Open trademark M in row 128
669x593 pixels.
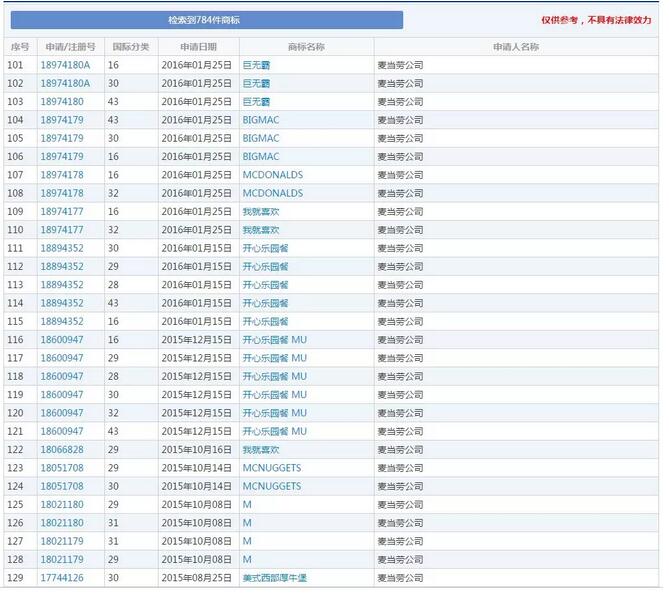coord(247,560)
